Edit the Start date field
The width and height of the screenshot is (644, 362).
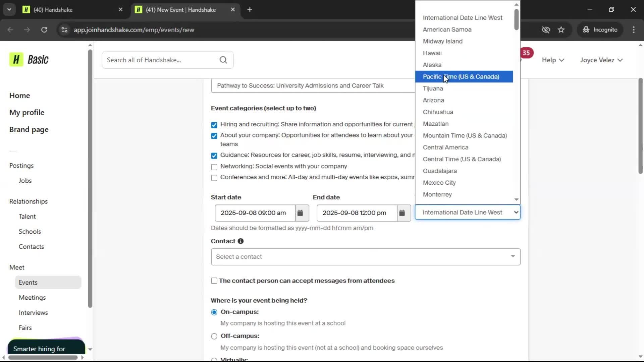[255, 213]
